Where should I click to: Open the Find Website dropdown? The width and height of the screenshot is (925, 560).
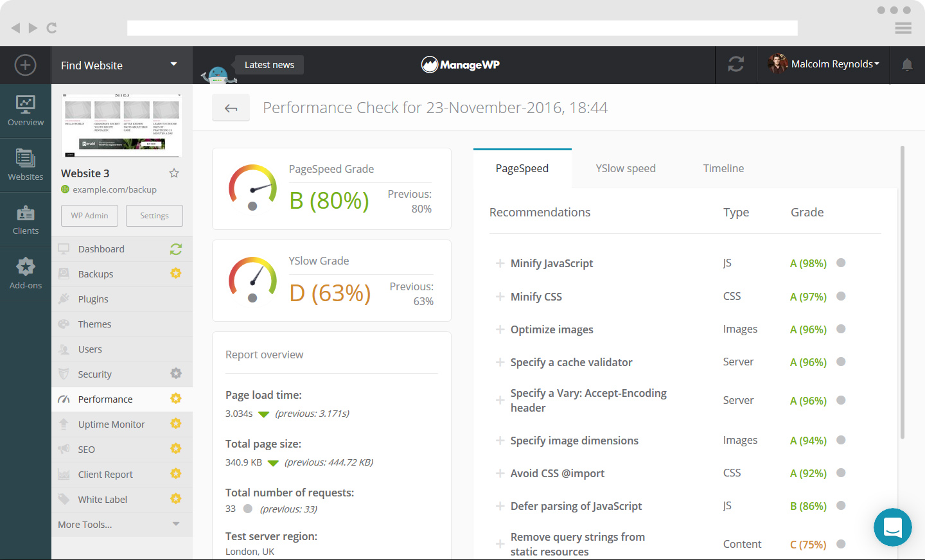(x=121, y=65)
